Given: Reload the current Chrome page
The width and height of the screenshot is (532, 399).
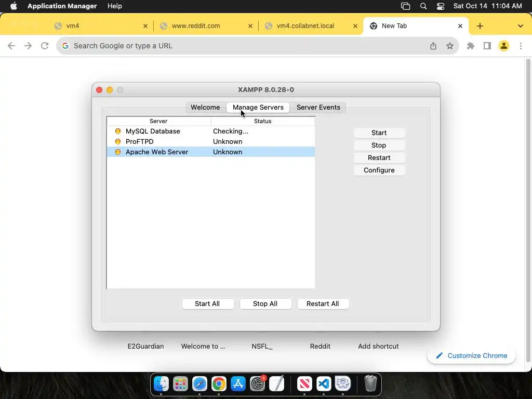Looking at the screenshot, I should click(45, 46).
